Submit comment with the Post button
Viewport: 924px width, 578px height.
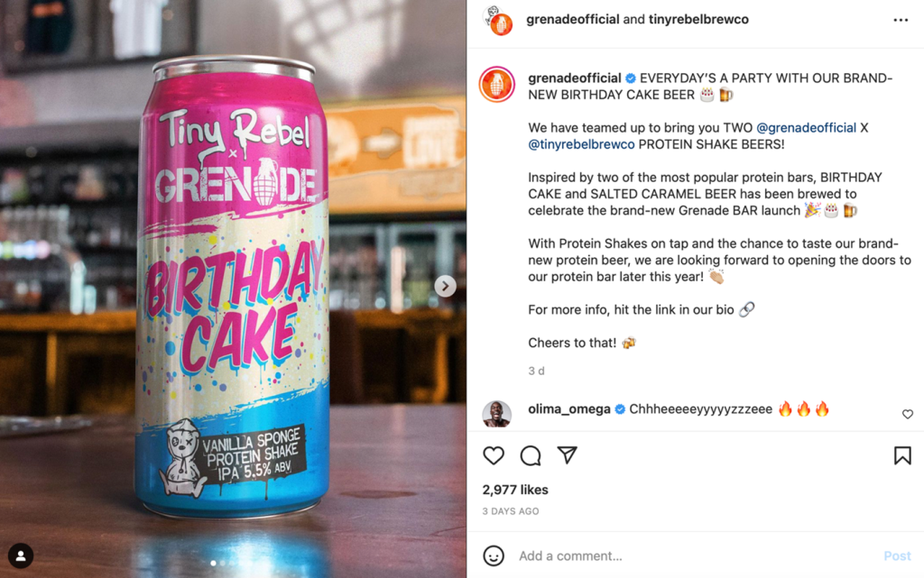coord(897,555)
